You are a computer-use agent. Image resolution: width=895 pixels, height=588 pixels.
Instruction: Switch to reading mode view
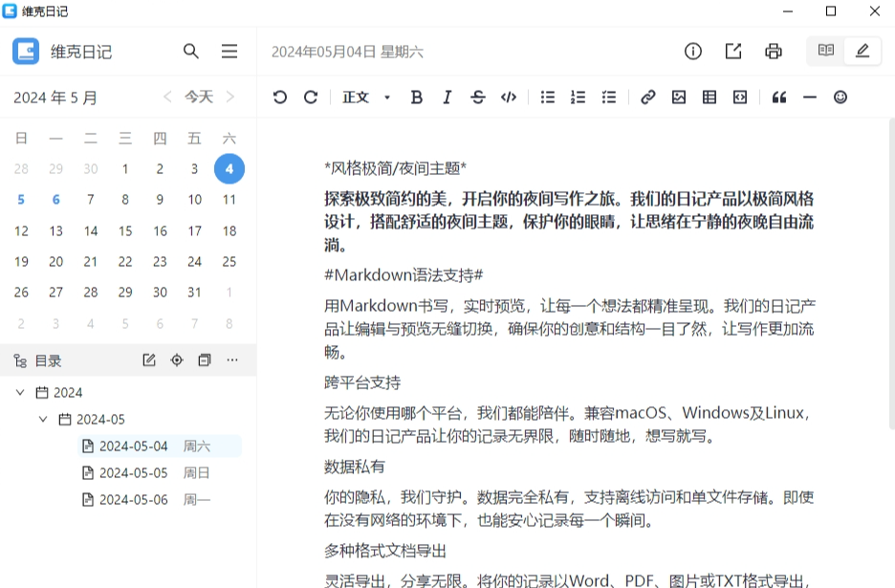coord(826,51)
